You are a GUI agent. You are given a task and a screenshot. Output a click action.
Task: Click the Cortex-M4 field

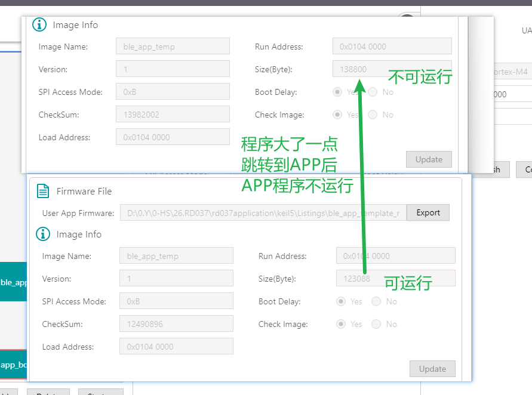[x=512, y=72]
